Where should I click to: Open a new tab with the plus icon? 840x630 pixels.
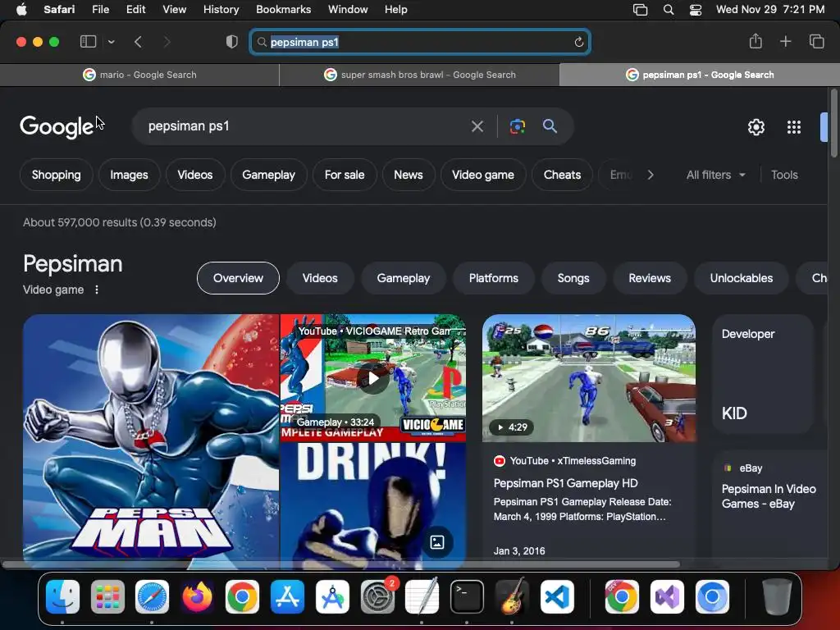click(785, 41)
